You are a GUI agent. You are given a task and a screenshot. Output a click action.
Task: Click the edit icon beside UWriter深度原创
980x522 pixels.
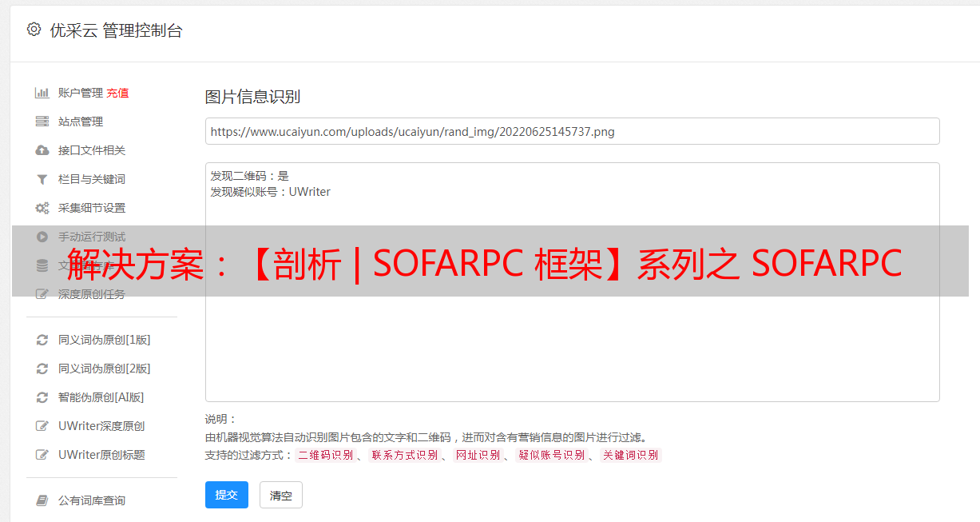click(x=42, y=426)
